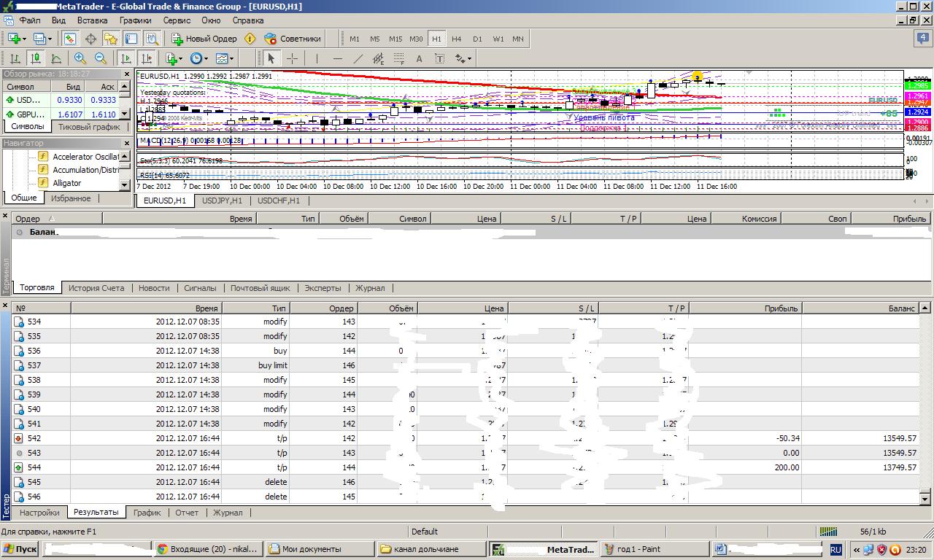Image resolution: width=934 pixels, height=560 pixels.
Task: Open the Эксперты terminal tab
Action: click(x=323, y=288)
